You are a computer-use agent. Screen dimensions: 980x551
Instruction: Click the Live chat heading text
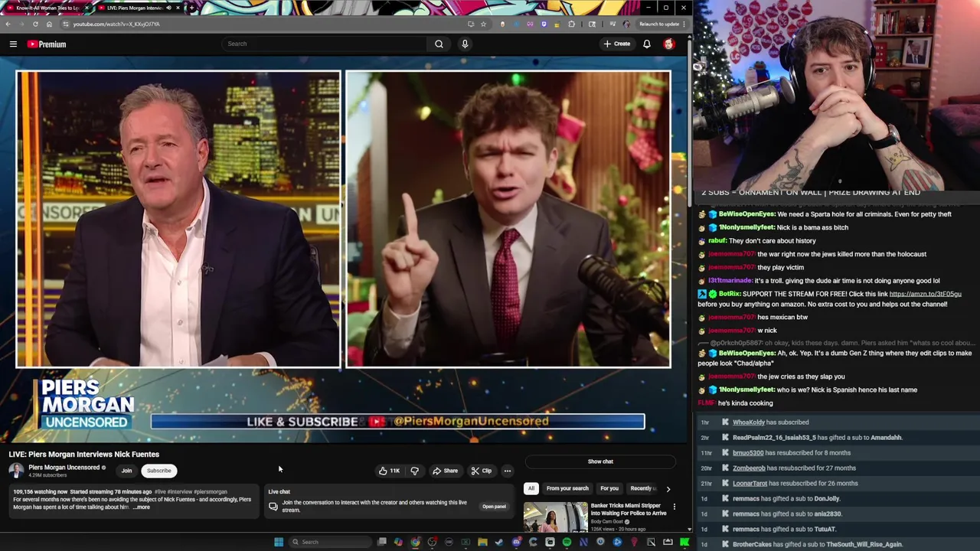click(x=279, y=492)
